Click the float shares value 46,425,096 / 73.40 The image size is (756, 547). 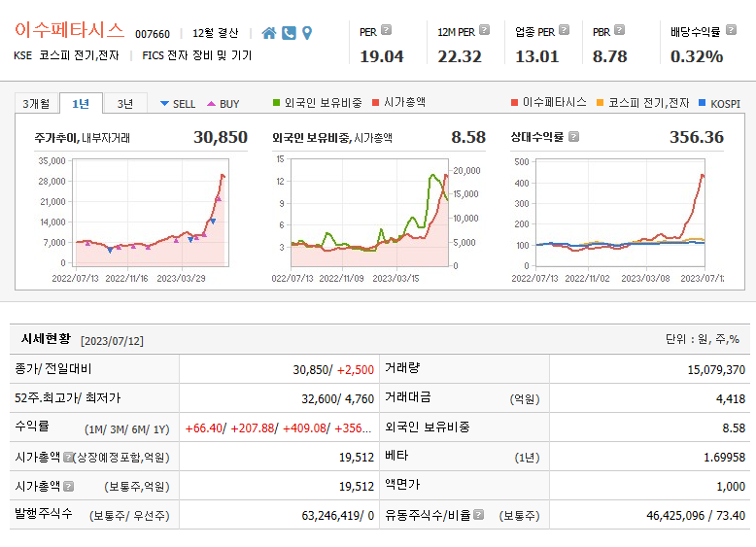click(x=696, y=516)
